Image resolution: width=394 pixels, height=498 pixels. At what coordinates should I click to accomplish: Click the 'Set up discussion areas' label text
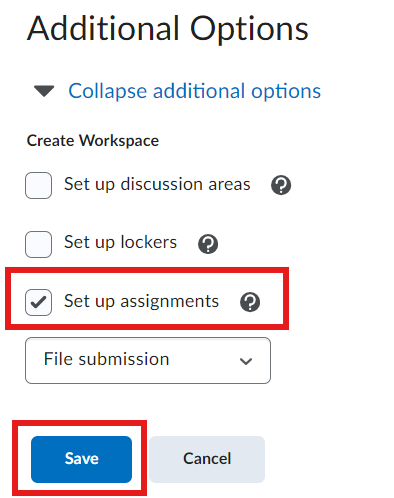pyautogui.click(x=157, y=184)
